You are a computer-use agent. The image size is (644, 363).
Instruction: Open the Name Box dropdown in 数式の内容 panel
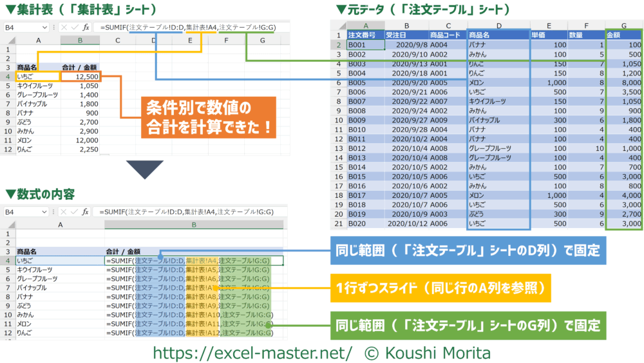pyautogui.click(x=44, y=212)
